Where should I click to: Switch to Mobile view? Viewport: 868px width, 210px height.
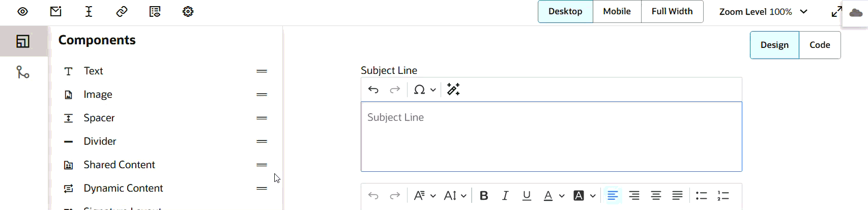coord(617,11)
